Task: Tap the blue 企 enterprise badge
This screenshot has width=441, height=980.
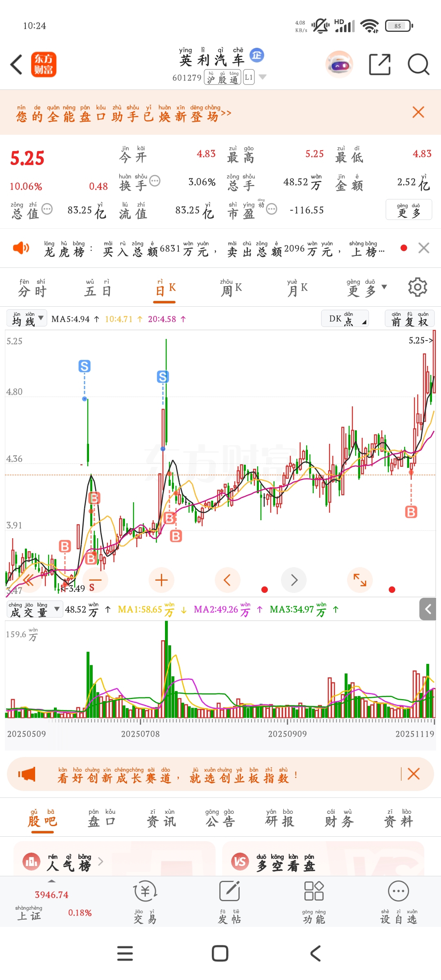Action: pyautogui.click(x=257, y=55)
